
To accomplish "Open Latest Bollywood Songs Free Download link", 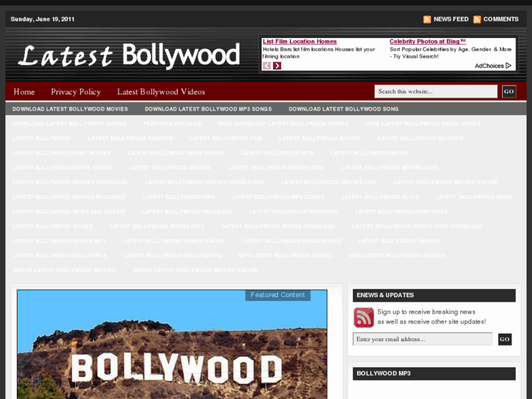I will click(x=417, y=226).
